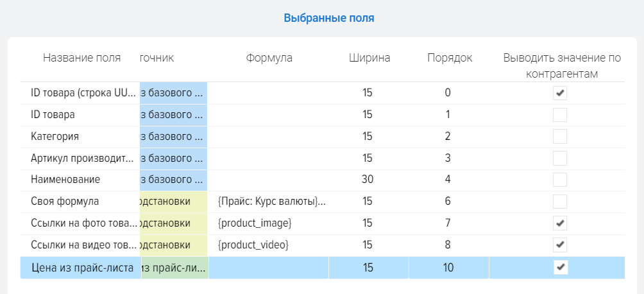Viewport: 644px width, 294px height.
Task: Open the yellow source cell of 'Своя формула' row
Action: 173,202
